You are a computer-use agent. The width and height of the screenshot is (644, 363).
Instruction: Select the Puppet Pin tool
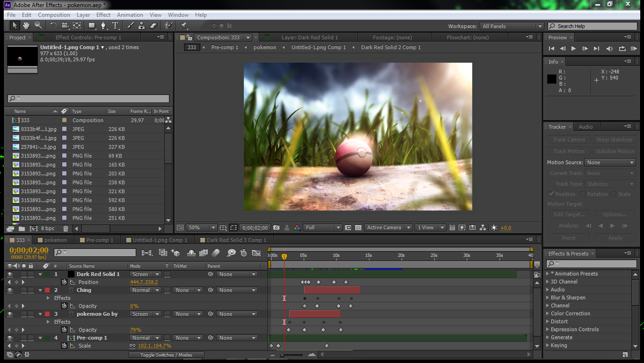[183, 26]
